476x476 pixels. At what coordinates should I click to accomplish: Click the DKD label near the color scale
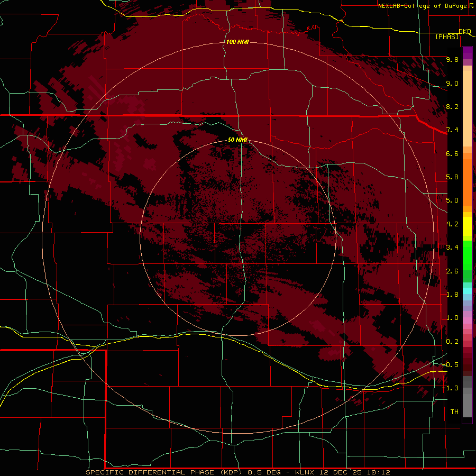pos(465,31)
